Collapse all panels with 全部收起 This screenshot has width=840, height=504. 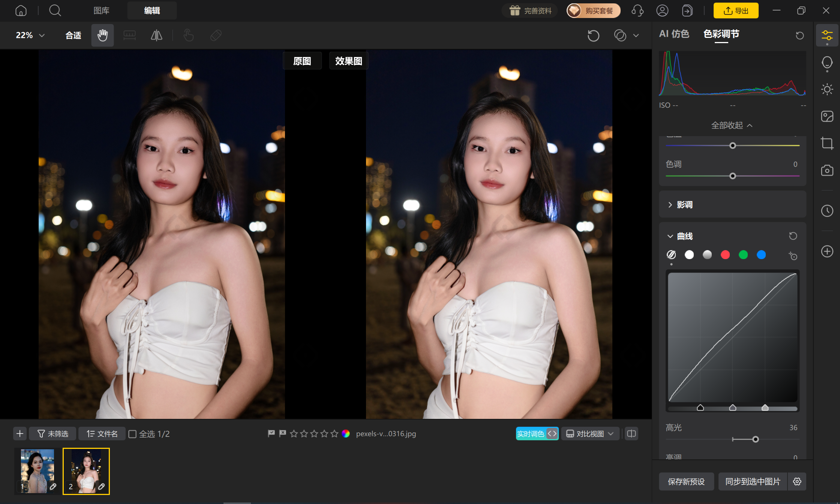[x=732, y=125]
